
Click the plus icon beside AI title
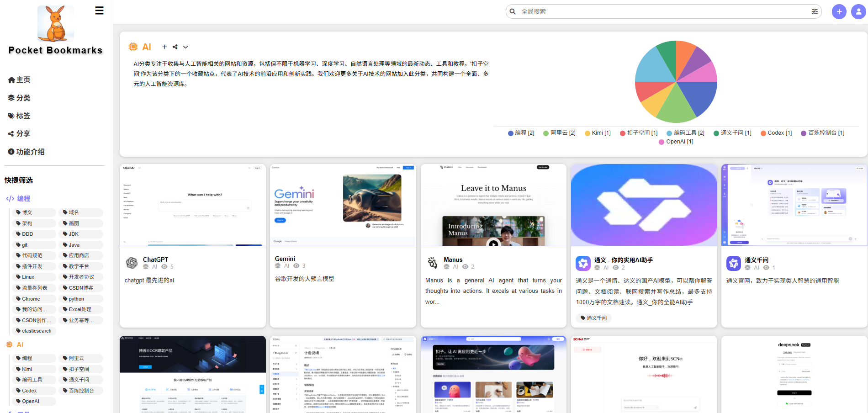[164, 47]
